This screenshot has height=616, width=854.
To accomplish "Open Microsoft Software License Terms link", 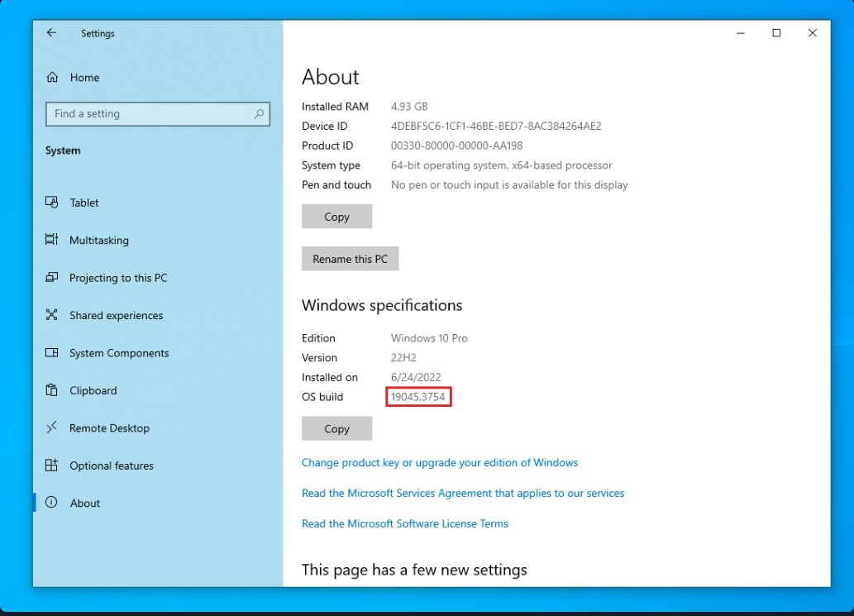I will (x=404, y=523).
